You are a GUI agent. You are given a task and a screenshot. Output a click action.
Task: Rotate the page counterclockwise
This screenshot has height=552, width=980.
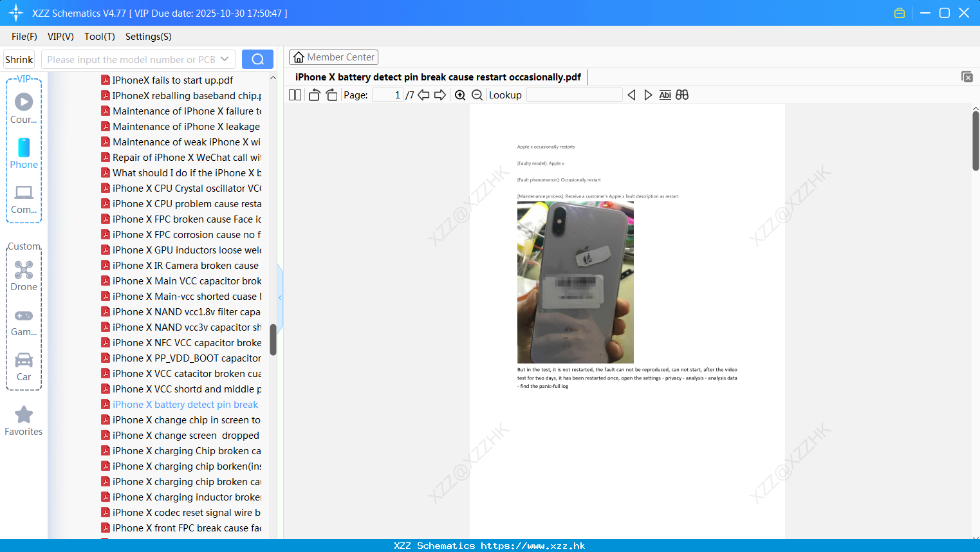[314, 95]
